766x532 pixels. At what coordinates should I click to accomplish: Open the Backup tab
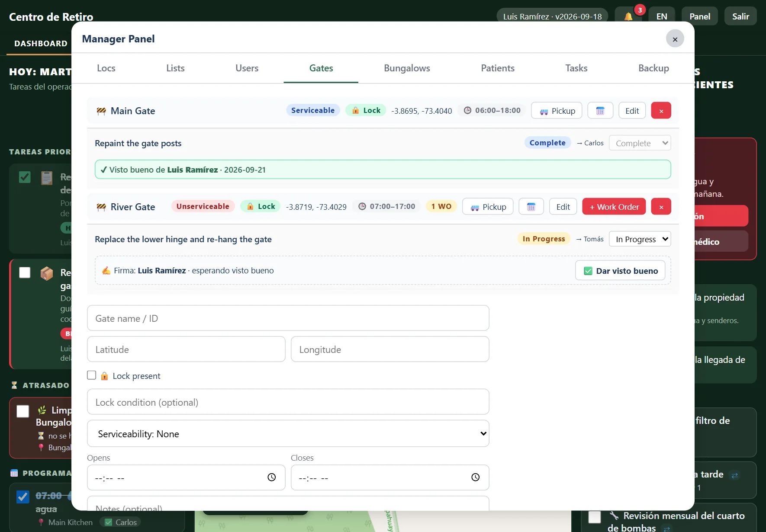click(x=653, y=68)
